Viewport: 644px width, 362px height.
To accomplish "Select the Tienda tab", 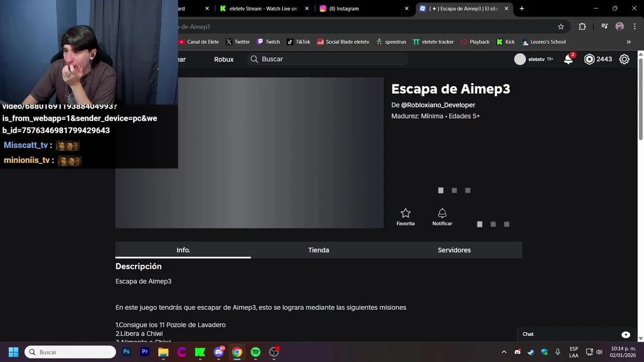I will coord(318,250).
